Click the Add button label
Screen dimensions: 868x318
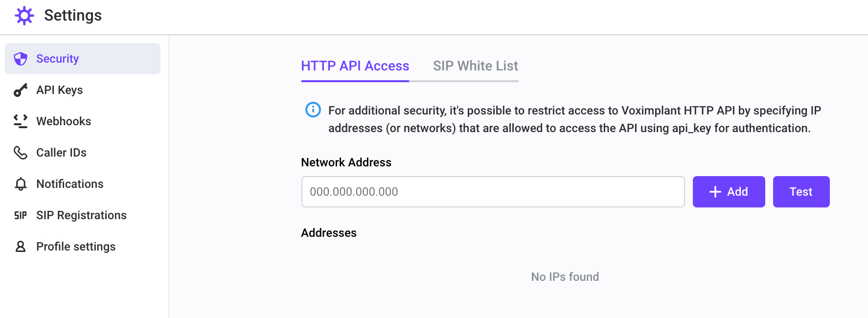737,192
